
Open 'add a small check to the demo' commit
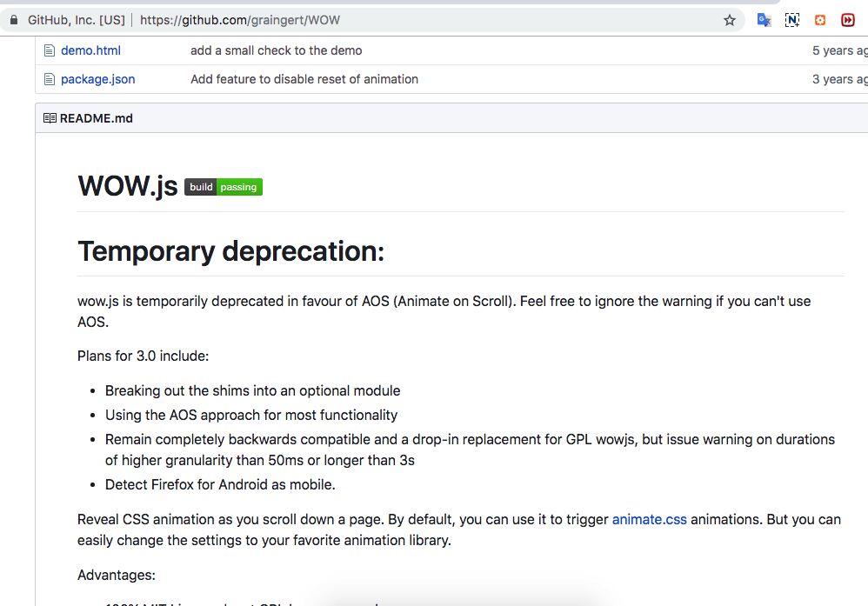coord(277,50)
